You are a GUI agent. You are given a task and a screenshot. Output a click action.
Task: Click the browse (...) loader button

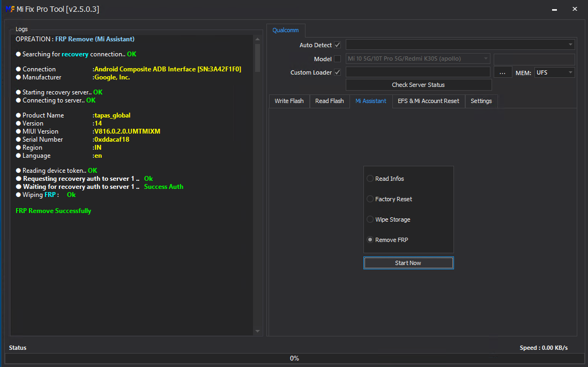(x=502, y=72)
